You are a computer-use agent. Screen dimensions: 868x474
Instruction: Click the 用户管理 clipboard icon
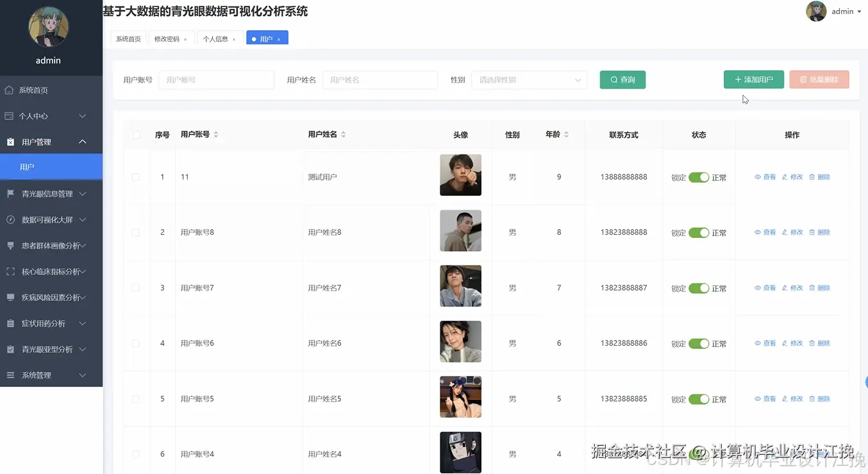10,142
